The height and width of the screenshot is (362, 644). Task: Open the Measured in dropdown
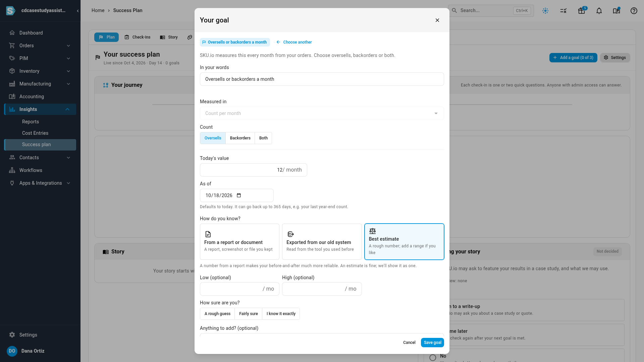tap(322, 113)
